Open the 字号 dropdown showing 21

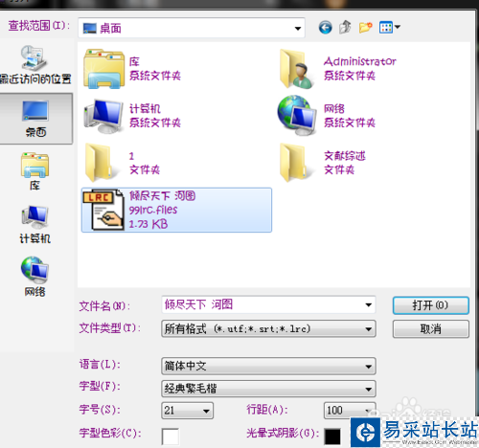188,411
